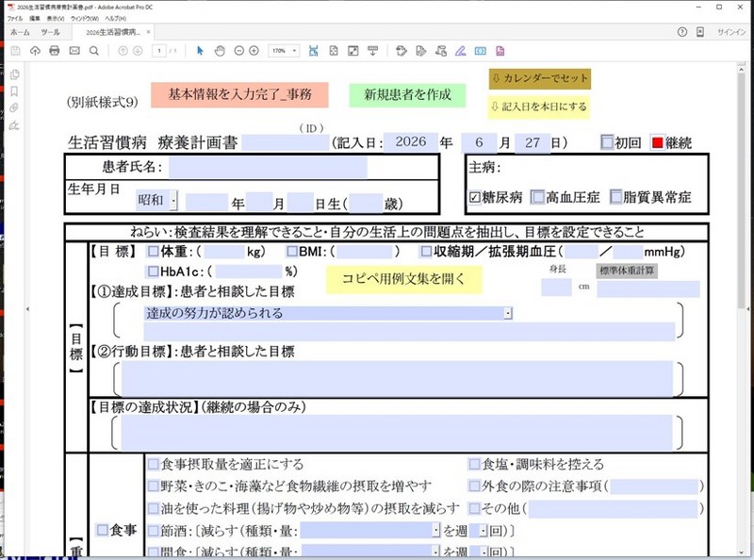
Task: Check 食事摂取量を適正にする checkbox
Action: (x=154, y=464)
